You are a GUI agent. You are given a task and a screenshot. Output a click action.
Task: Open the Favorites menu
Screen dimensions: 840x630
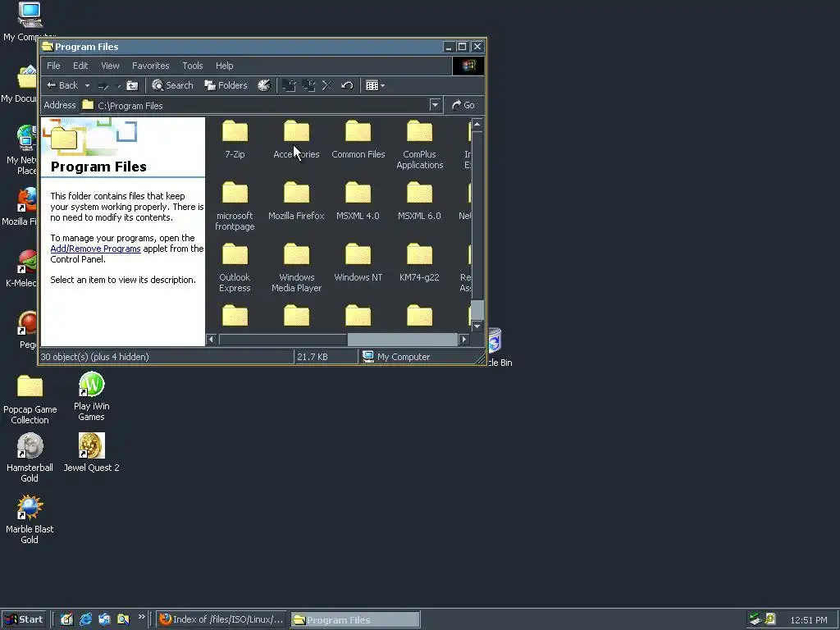click(x=151, y=66)
